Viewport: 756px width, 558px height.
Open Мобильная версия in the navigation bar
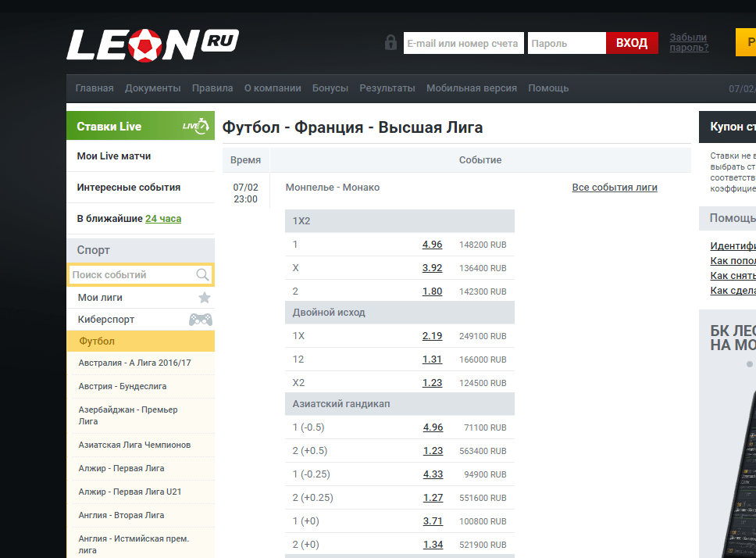pyautogui.click(x=472, y=88)
